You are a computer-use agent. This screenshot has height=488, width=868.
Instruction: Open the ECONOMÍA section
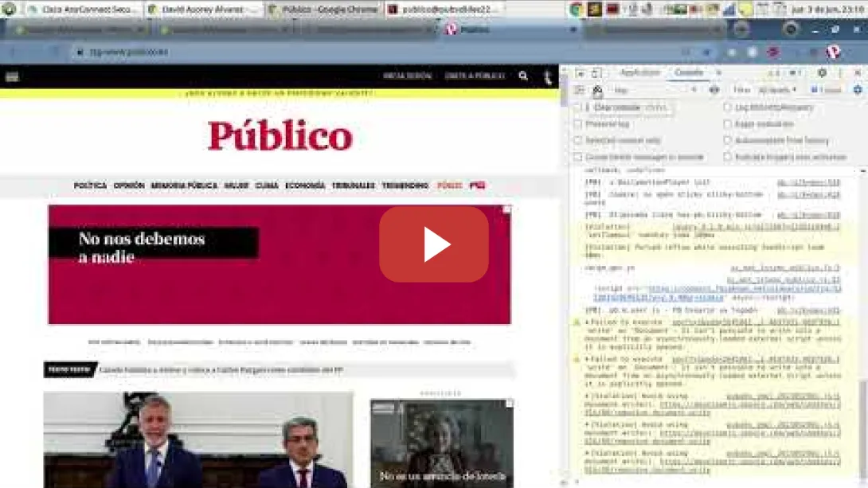pos(305,185)
